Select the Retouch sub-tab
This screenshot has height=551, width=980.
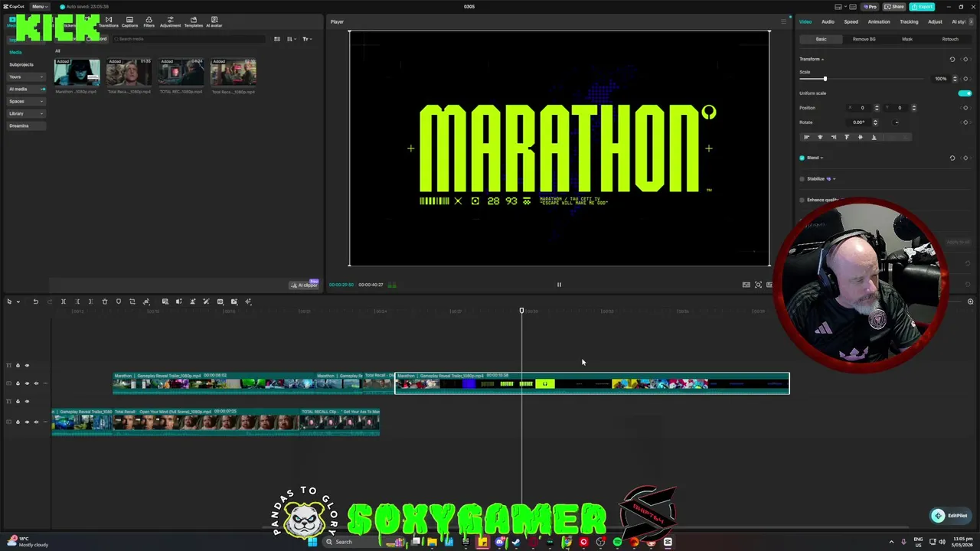coord(950,39)
